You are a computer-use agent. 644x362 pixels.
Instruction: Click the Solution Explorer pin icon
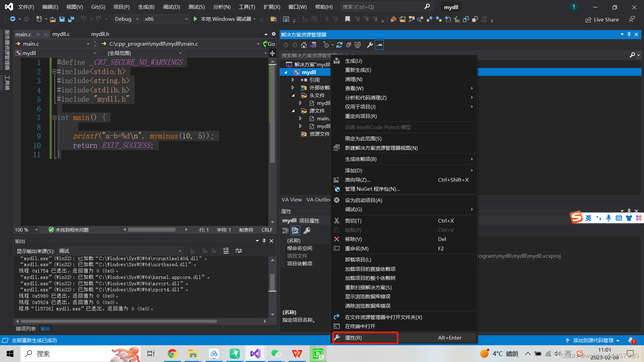pyautogui.click(x=629, y=35)
